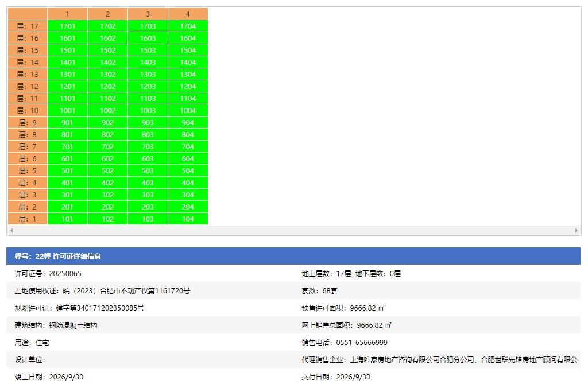The image size is (588, 384).
Task: Click permit number 20250065
Action: pyautogui.click(x=65, y=274)
